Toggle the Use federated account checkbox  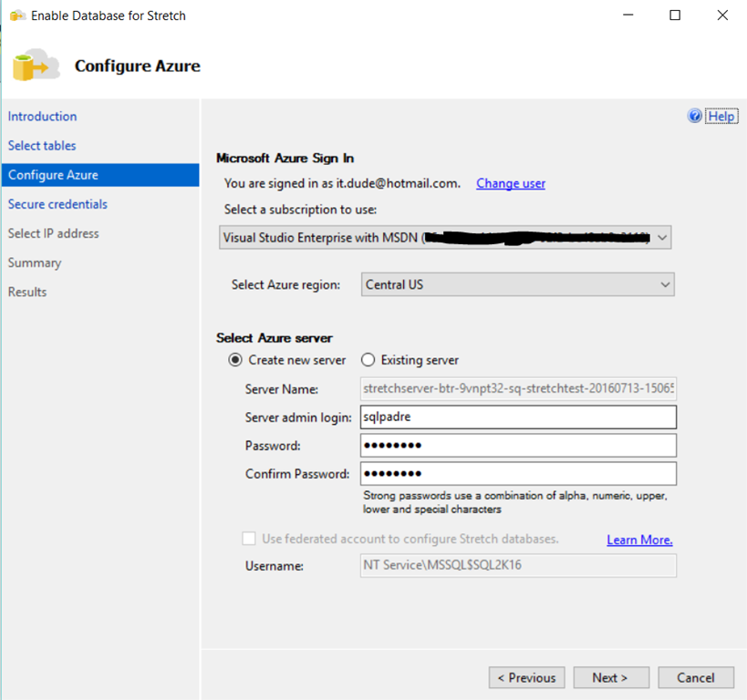pyautogui.click(x=249, y=539)
